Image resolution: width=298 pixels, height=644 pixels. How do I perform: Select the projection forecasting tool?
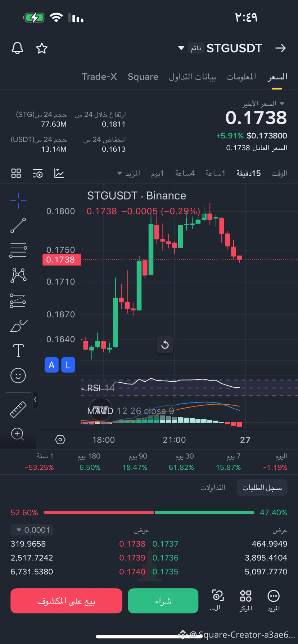coord(18,300)
